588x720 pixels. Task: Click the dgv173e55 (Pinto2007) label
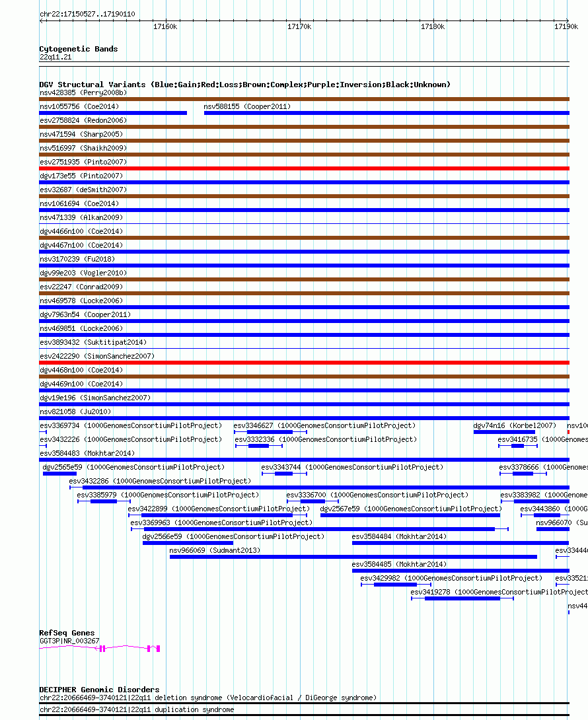(x=81, y=176)
